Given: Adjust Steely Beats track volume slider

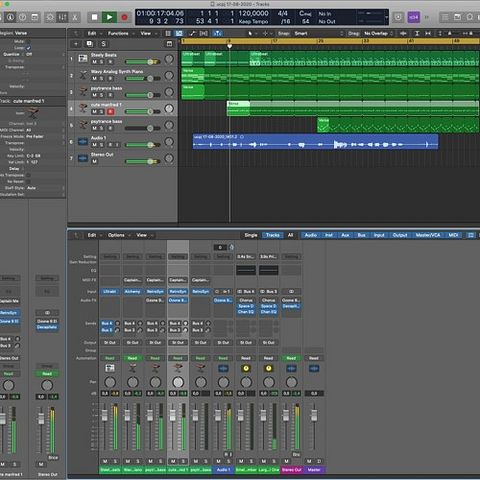Looking at the screenshot, I should (143, 62).
